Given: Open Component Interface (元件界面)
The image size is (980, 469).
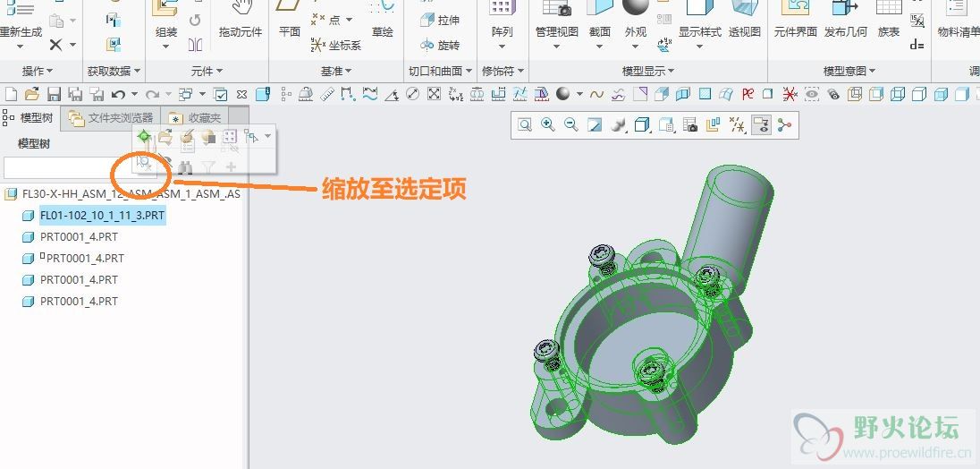Looking at the screenshot, I should [796, 20].
